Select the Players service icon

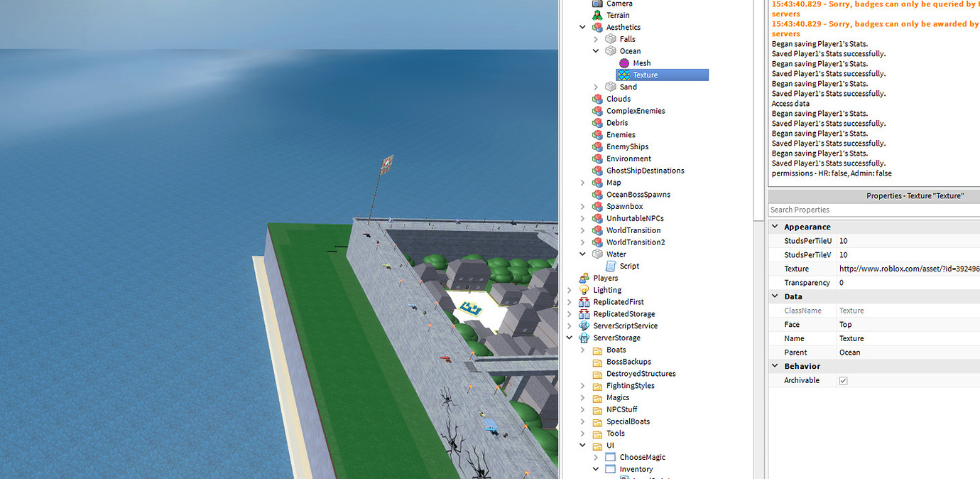(584, 278)
